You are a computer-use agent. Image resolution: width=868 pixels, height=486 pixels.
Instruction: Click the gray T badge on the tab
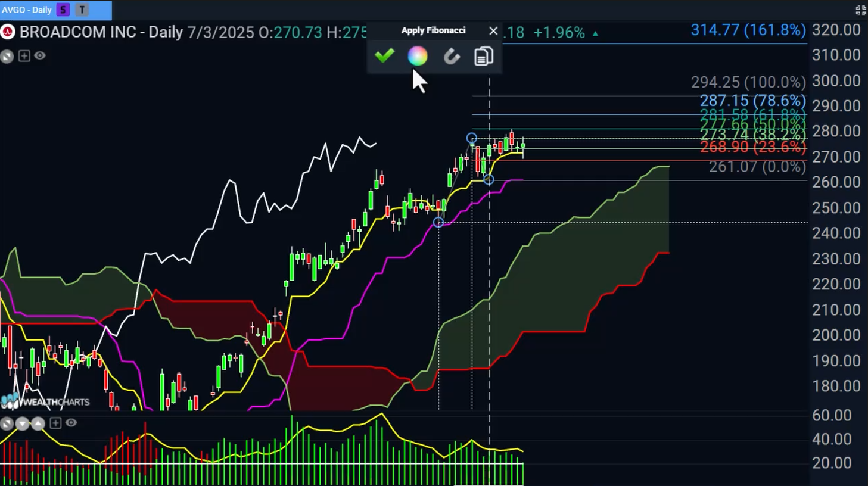tap(82, 10)
